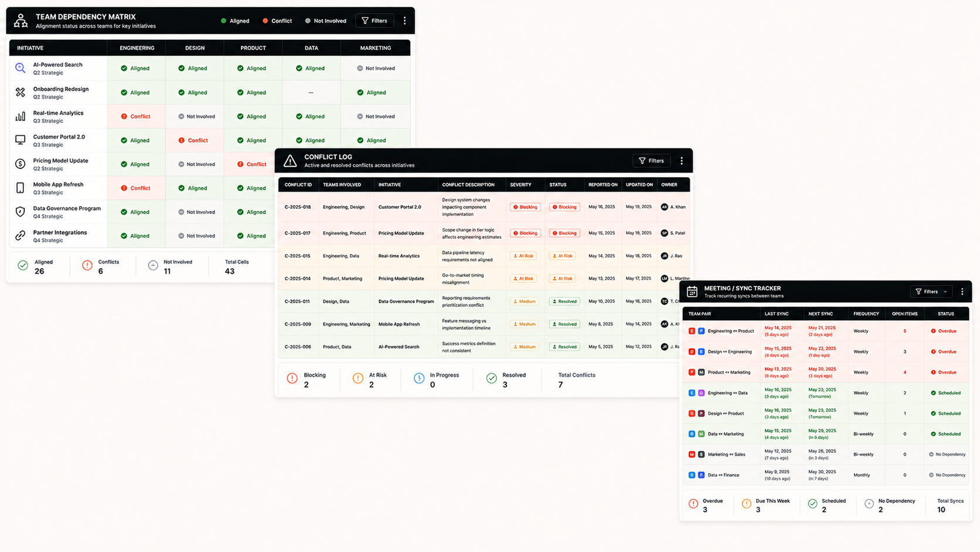Screen dimensions: 980x552
Task: Open the Team Dependency Matrix kebab menu
Action: [404, 21]
